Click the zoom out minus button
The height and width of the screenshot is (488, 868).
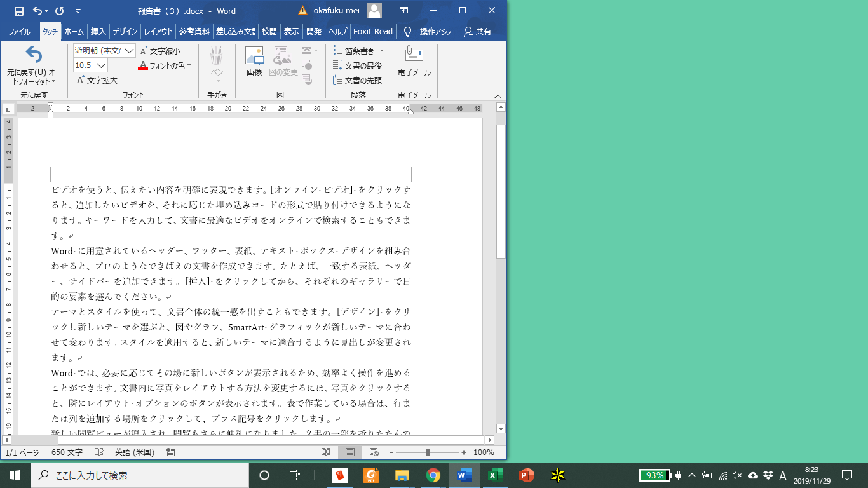(391, 452)
